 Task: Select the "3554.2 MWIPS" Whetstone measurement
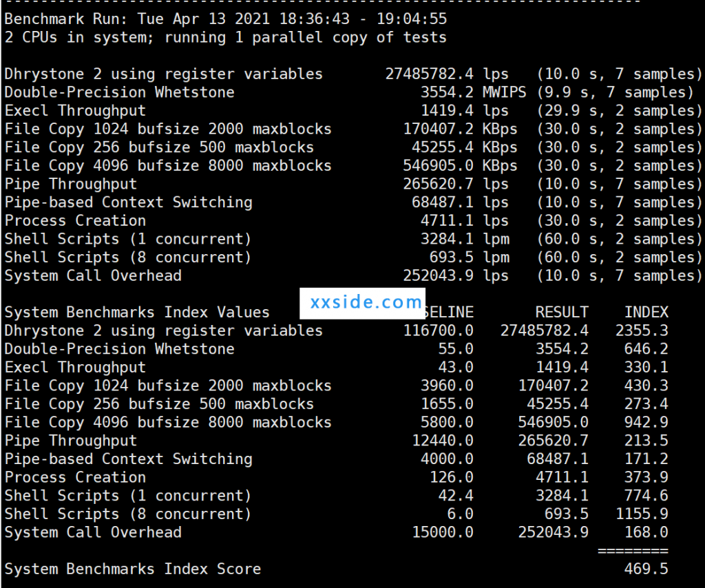point(474,92)
